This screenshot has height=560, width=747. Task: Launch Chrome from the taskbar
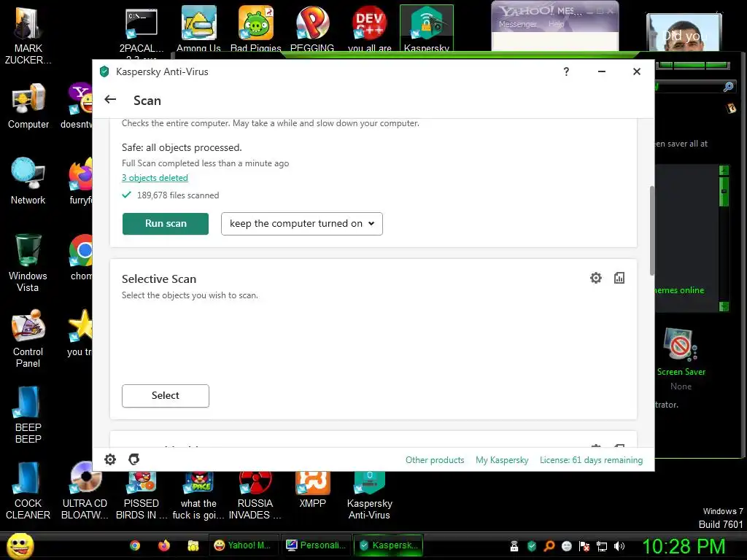pos(135,545)
